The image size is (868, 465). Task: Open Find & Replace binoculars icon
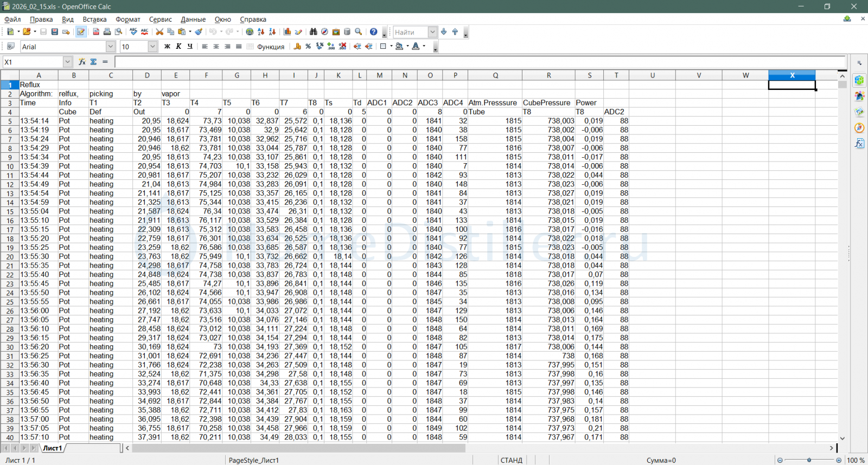coord(313,32)
